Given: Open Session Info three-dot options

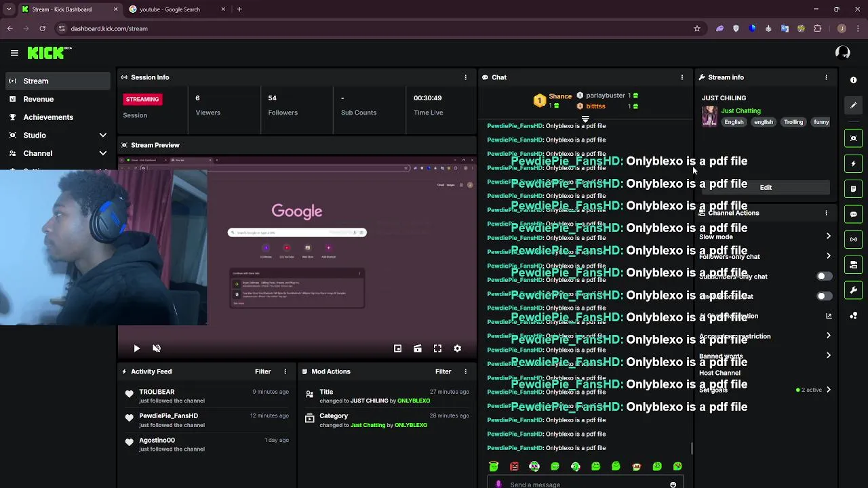Looking at the screenshot, I should click(x=465, y=77).
